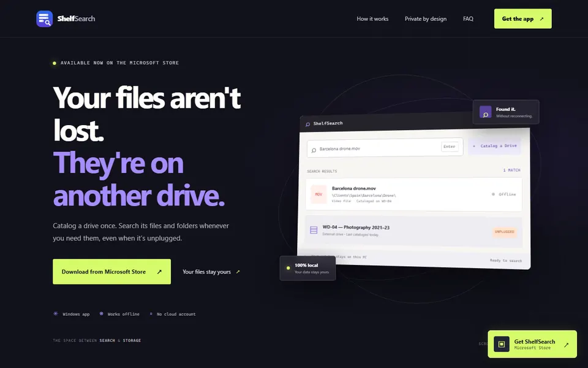Click the No cloud account label
Viewport: 588px width, 368px height.
pos(176,314)
